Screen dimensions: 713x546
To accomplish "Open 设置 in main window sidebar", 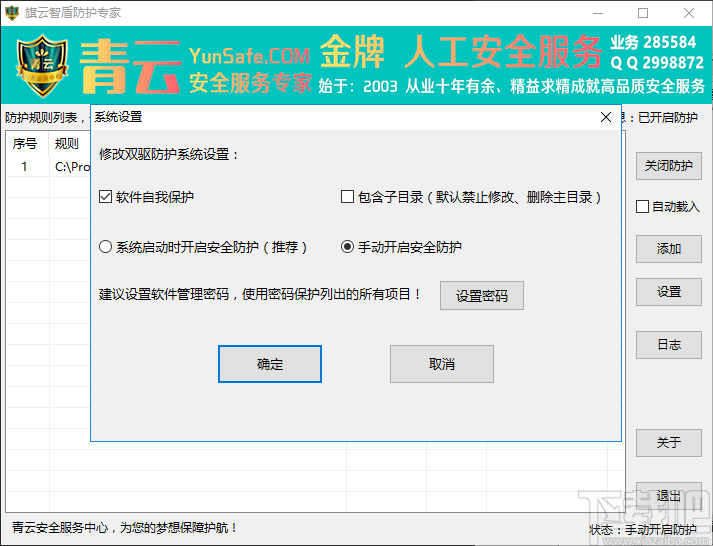I will [x=668, y=292].
